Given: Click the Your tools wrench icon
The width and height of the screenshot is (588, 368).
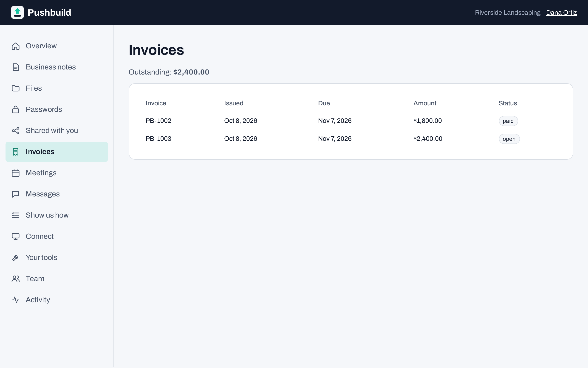Looking at the screenshot, I should pyautogui.click(x=16, y=258).
